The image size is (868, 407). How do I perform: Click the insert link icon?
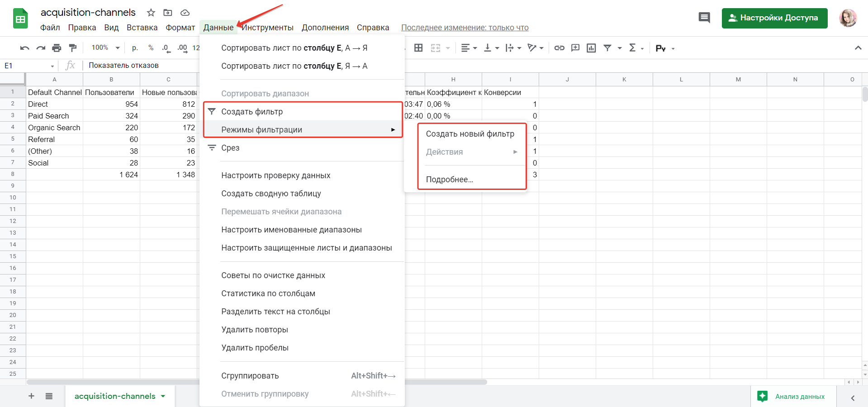click(560, 48)
